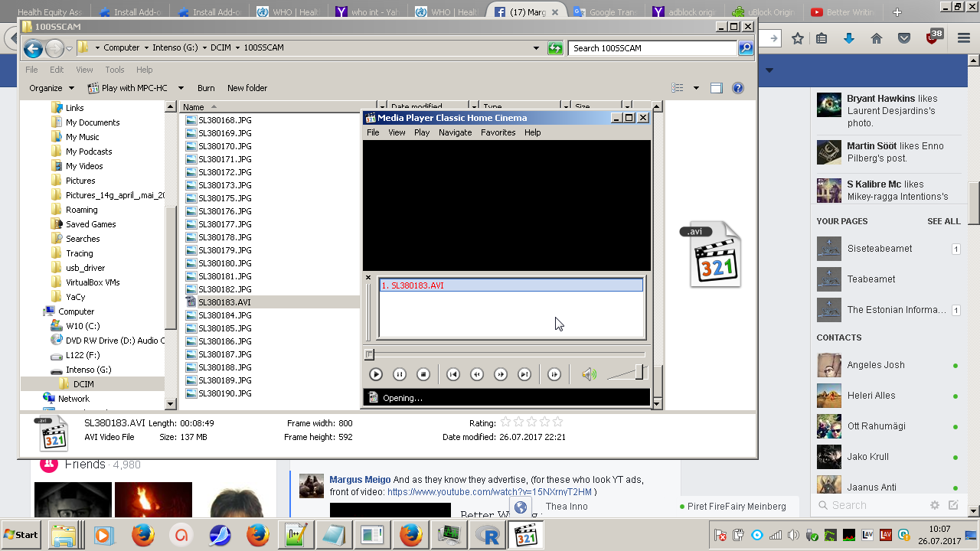980x551 pixels.
Task: Open a new Firefox tab
Action: point(897,12)
